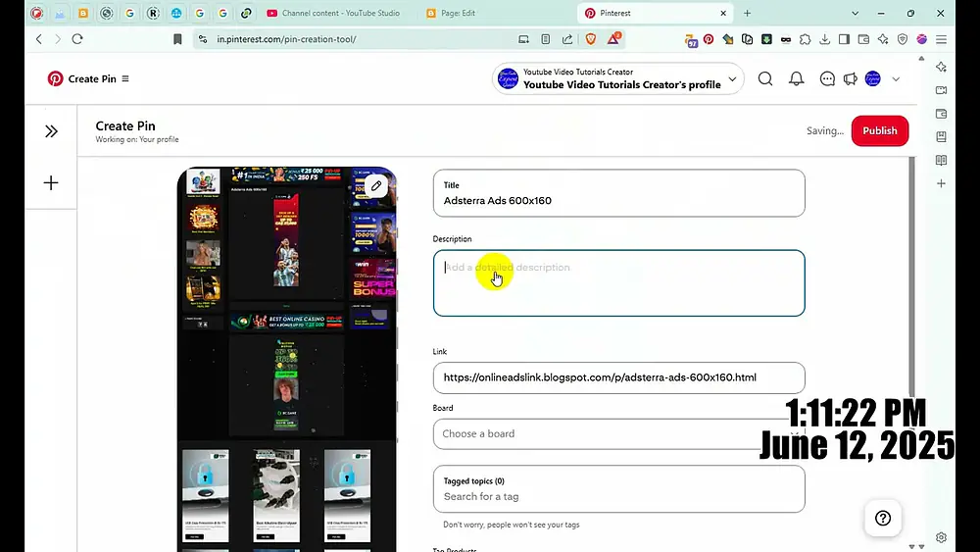This screenshot has height=552, width=980.
Task: Reload the Pinterest page
Action: click(77, 39)
